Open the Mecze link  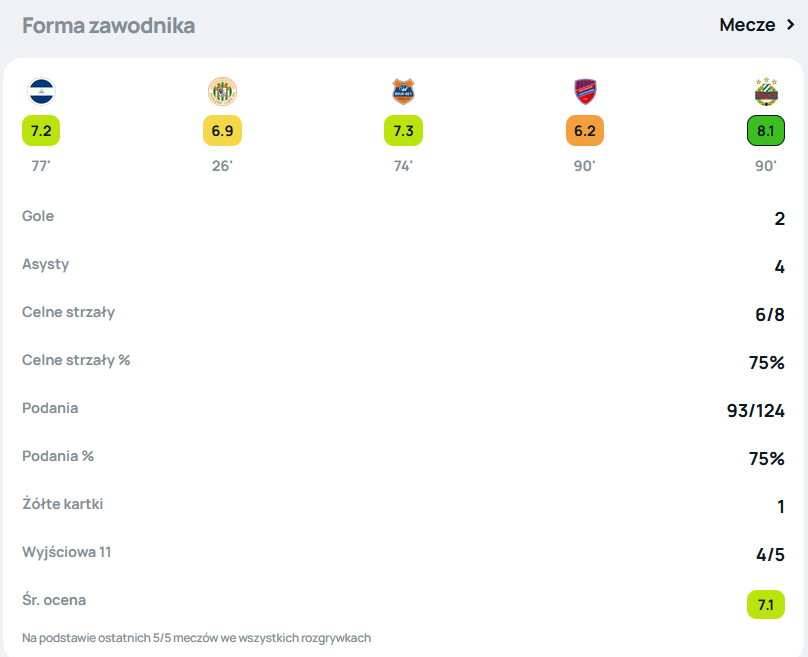tap(747, 25)
